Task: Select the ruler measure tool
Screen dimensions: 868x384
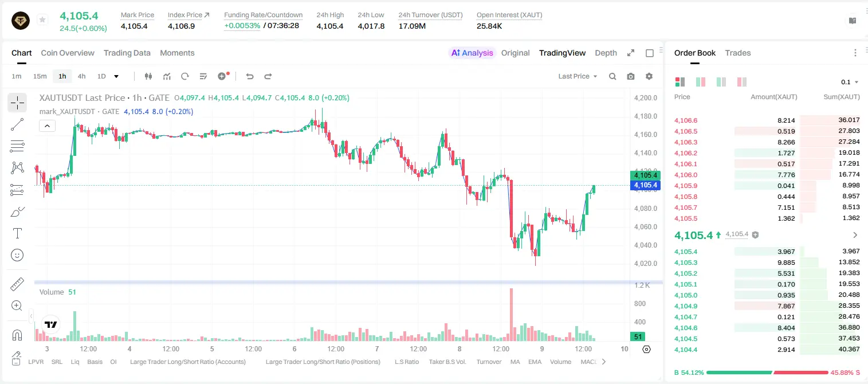Action: click(17, 284)
